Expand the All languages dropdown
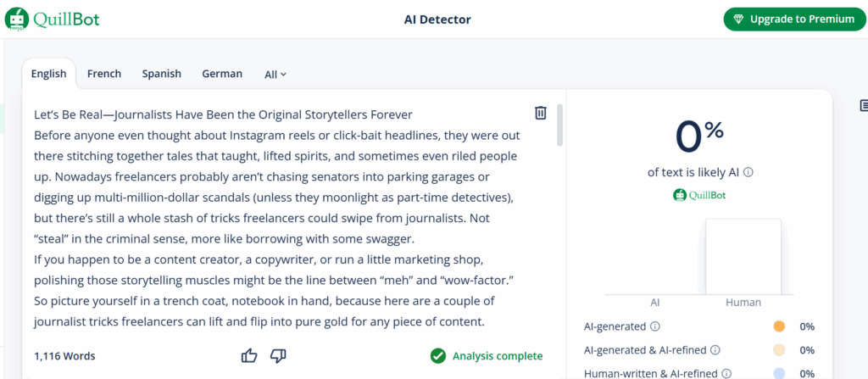Image resolution: width=868 pixels, height=379 pixels. click(x=275, y=75)
